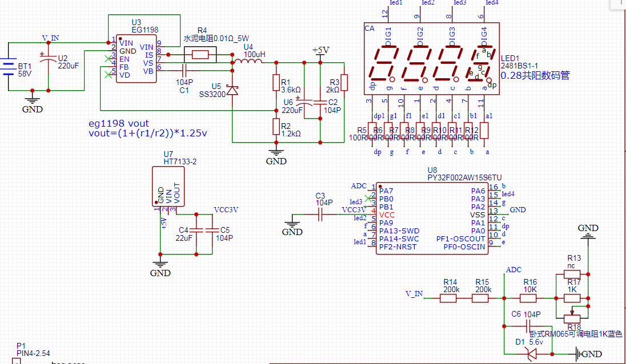
Task: Select the R16 10K resistor
Action: (x=530, y=297)
